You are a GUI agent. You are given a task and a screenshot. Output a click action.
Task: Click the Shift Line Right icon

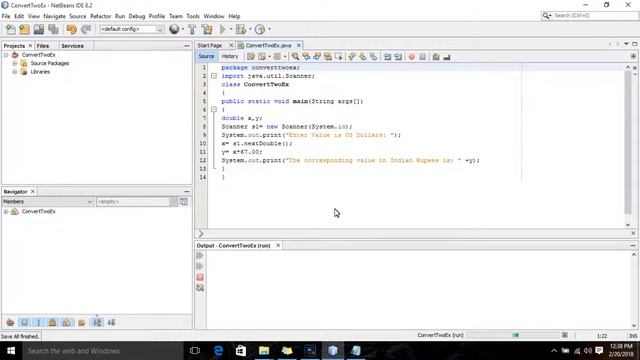point(398,57)
